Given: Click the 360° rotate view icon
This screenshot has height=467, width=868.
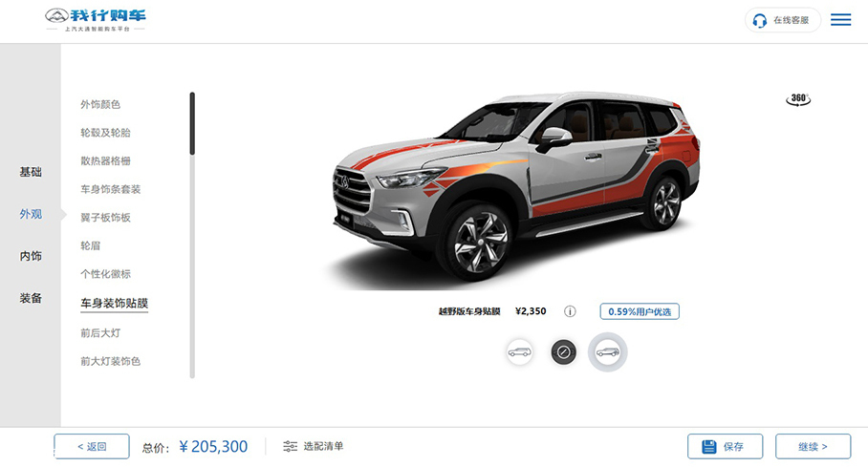Looking at the screenshot, I should pos(797,99).
